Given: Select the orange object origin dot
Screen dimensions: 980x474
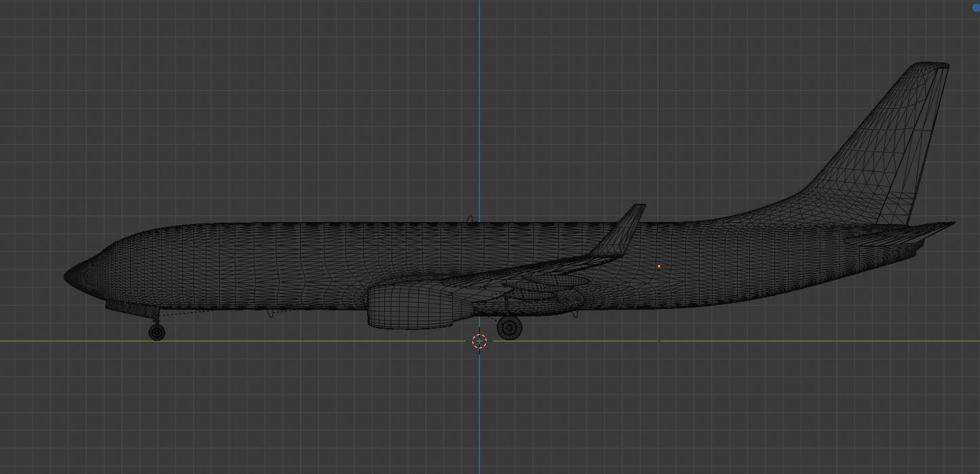Looking at the screenshot, I should 658,266.
